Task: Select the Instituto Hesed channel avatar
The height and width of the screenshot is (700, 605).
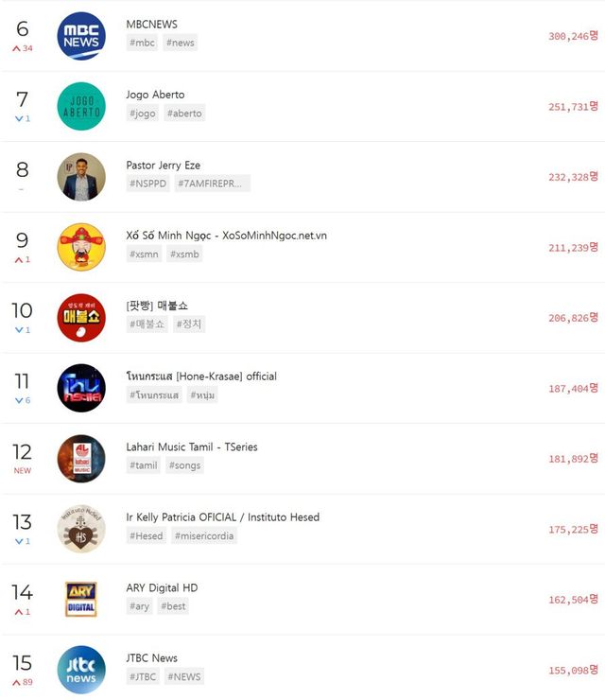Action: click(81, 529)
